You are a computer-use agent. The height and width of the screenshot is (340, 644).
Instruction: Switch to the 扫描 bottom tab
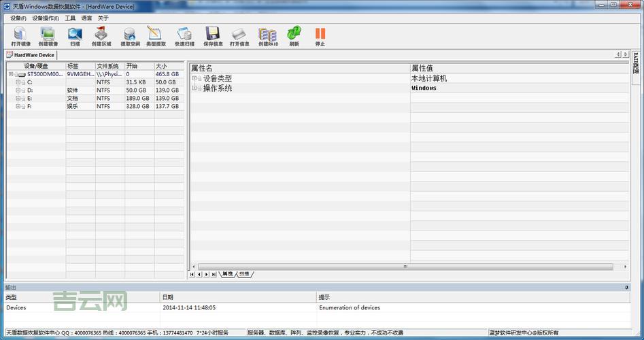point(244,274)
